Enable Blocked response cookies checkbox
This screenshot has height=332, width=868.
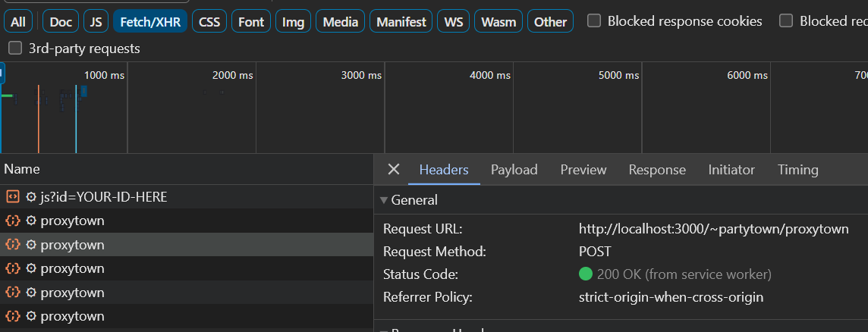coord(594,21)
